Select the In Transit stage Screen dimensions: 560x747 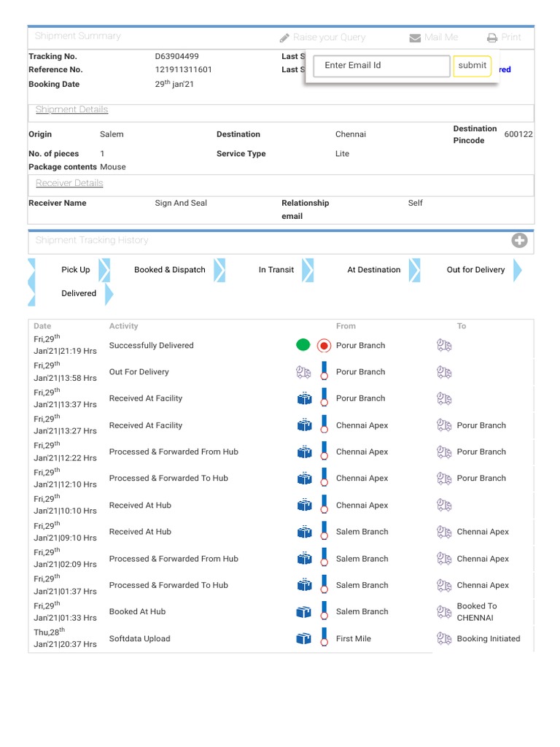tap(276, 270)
